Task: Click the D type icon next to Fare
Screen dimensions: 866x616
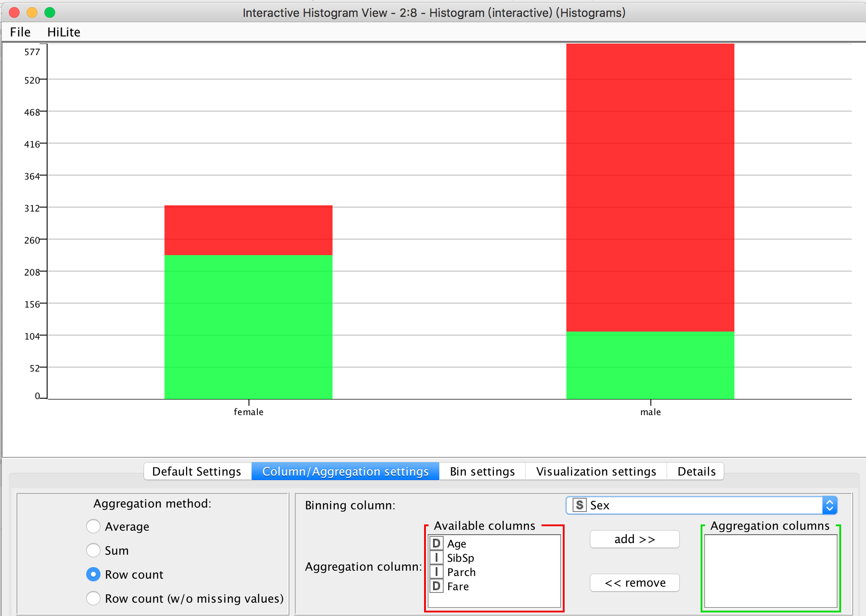Action: pos(437,586)
